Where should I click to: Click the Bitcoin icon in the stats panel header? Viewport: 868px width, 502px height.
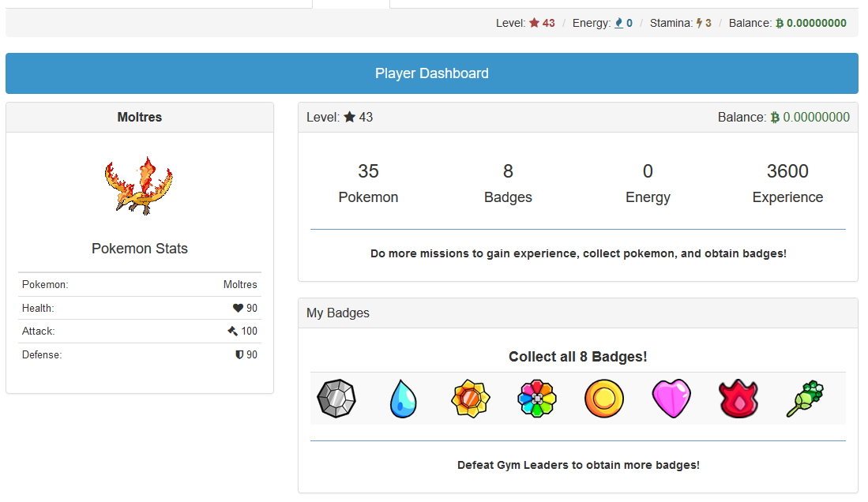click(x=775, y=118)
